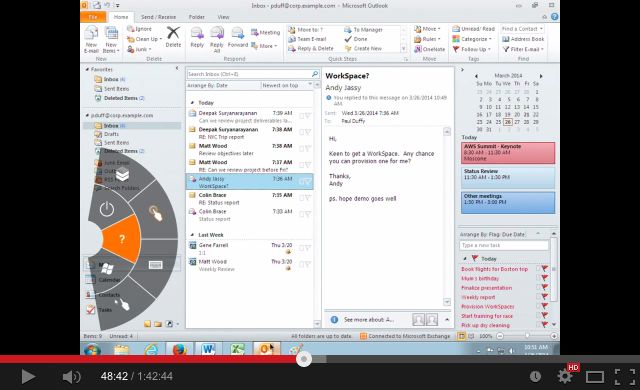
Task: Open Matt Wood's Review objectives later message
Action: [x=249, y=149]
